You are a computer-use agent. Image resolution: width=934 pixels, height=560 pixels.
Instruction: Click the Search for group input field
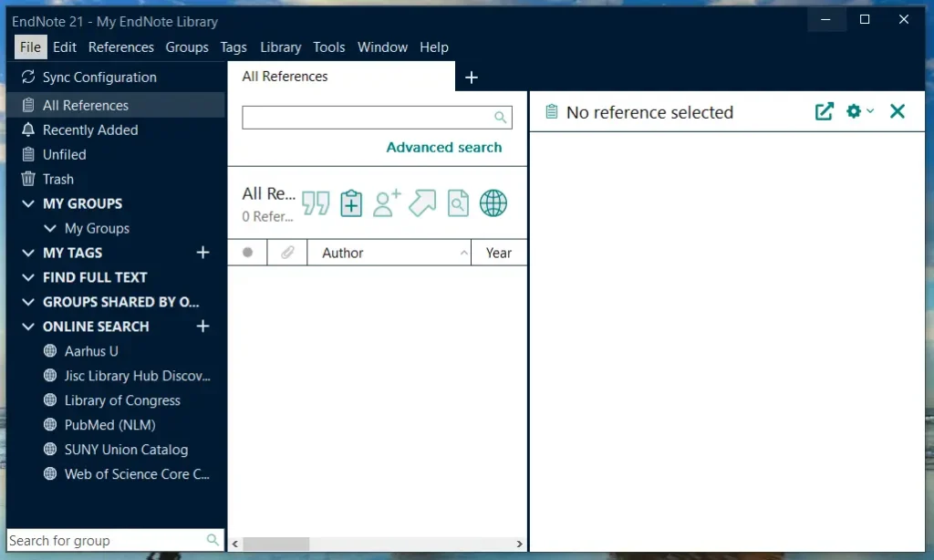(116, 540)
